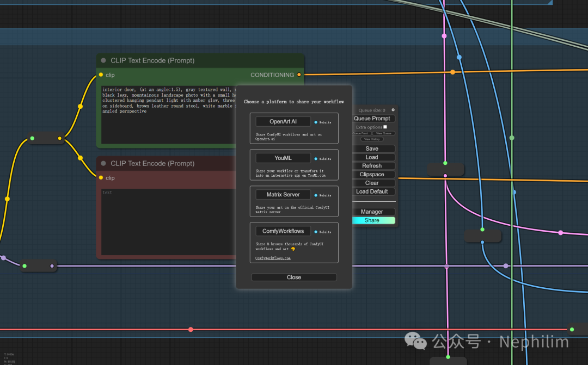The width and height of the screenshot is (588, 365).
Task: Click the ComfyWorkflows Website indicator dot
Action: (316, 232)
